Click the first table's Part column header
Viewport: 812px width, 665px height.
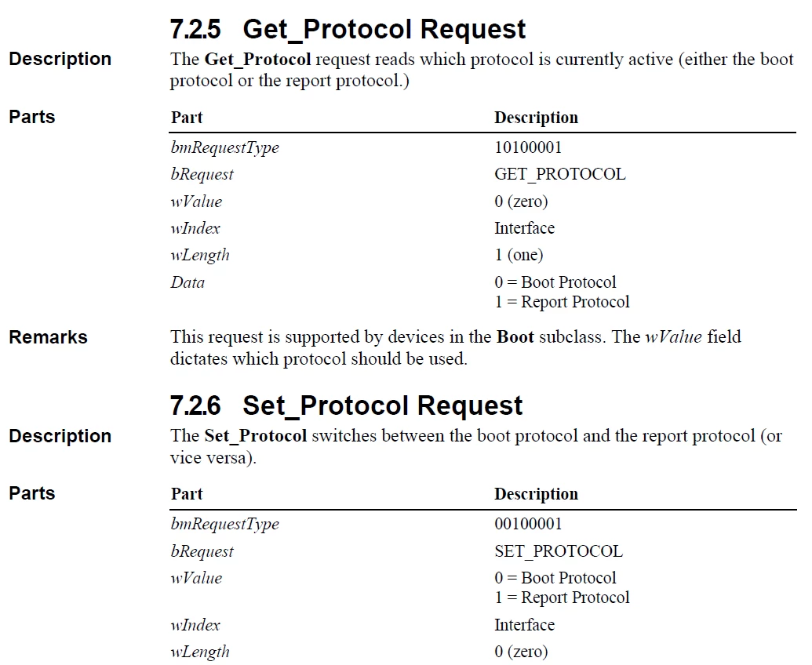[x=187, y=118]
